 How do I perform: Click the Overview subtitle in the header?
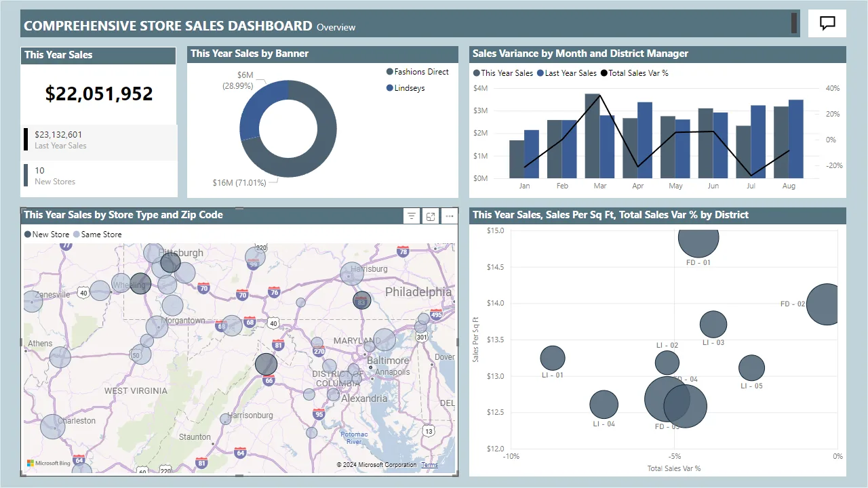click(336, 27)
